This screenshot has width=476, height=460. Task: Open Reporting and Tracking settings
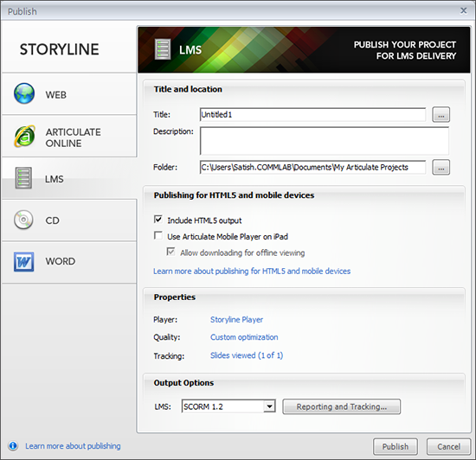click(x=342, y=406)
